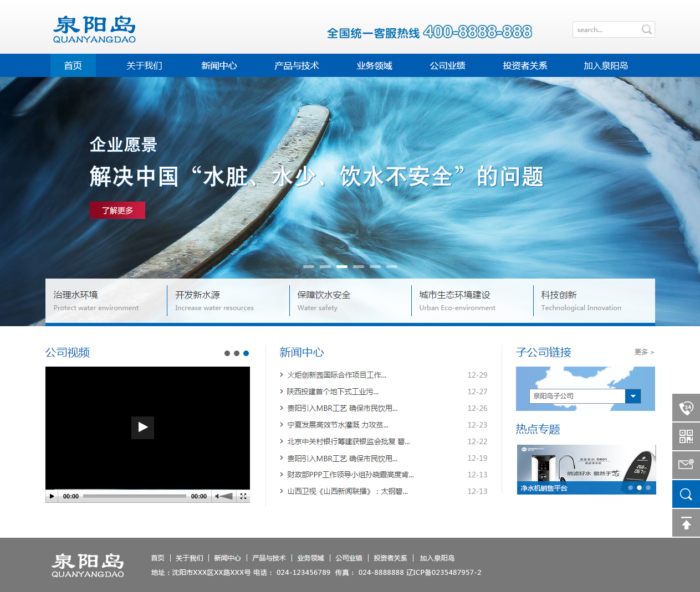Switch to first dot on 净水机销售平台 banner

point(630,488)
